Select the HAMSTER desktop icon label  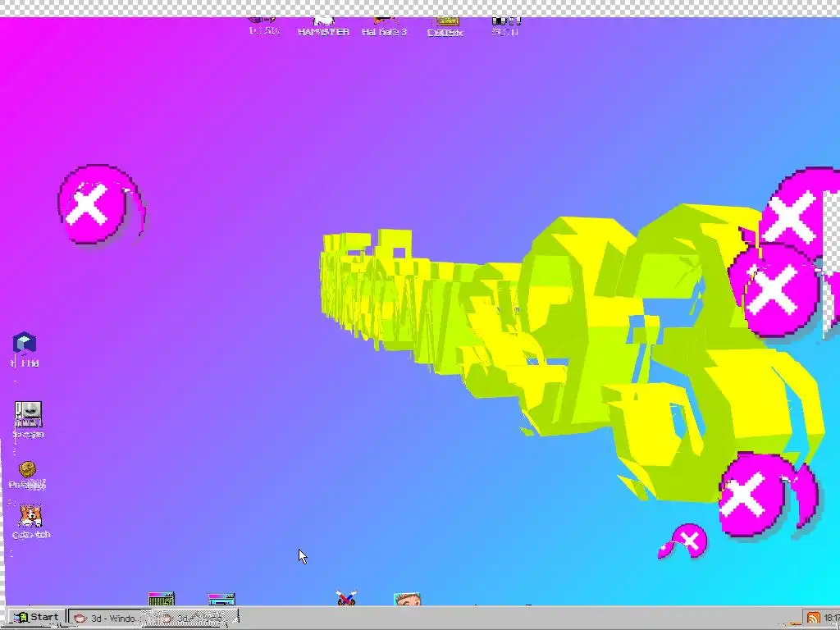(x=323, y=32)
